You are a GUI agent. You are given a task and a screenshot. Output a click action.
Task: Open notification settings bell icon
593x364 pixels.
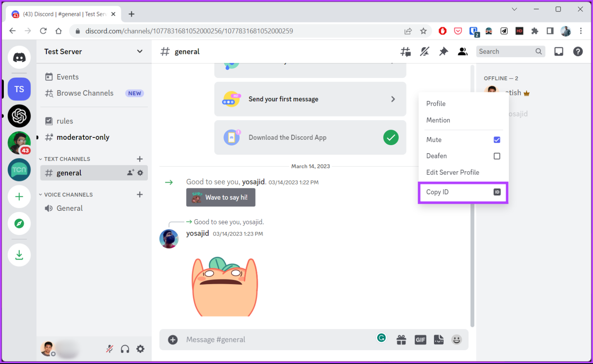(425, 51)
